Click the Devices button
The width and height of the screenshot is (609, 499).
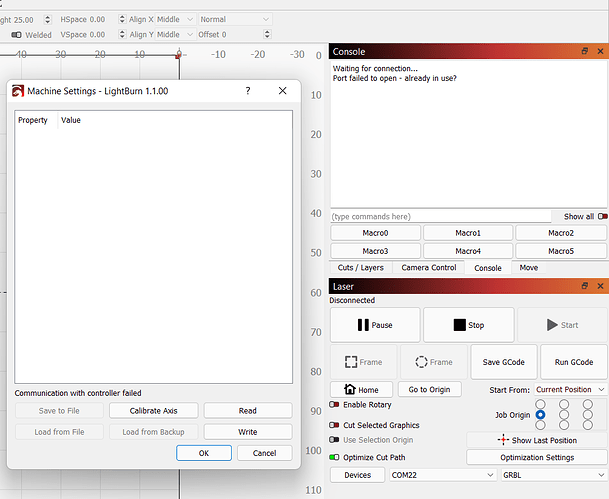357,475
